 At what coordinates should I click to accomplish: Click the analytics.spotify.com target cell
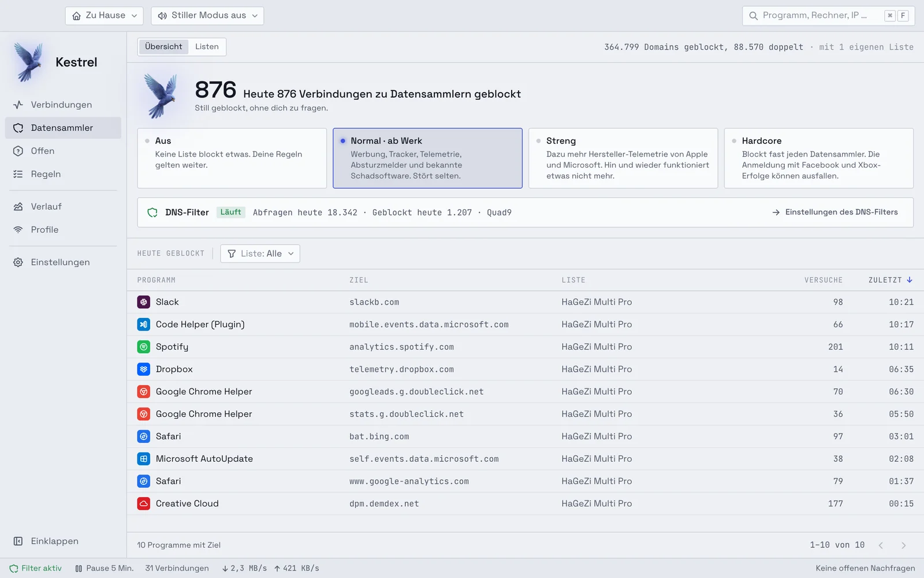tap(401, 347)
